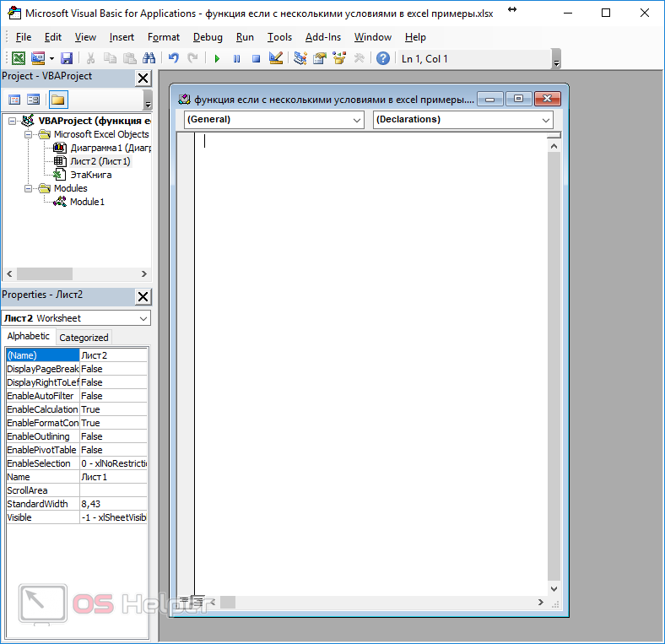The image size is (665, 644).
Task: Click the Toolbox wrench icon
Action: pyautogui.click(x=359, y=58)
